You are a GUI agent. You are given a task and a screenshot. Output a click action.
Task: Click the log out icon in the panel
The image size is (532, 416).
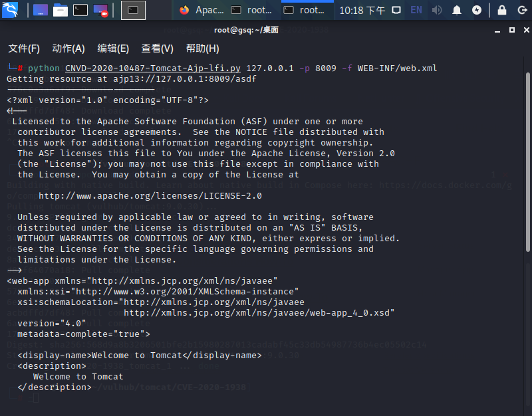pos(522,10)
